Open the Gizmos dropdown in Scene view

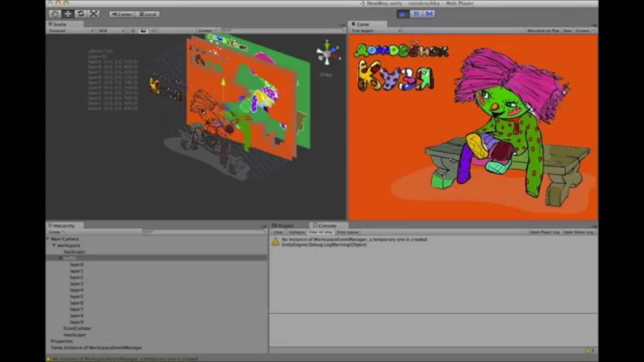(x=206, y=30)
